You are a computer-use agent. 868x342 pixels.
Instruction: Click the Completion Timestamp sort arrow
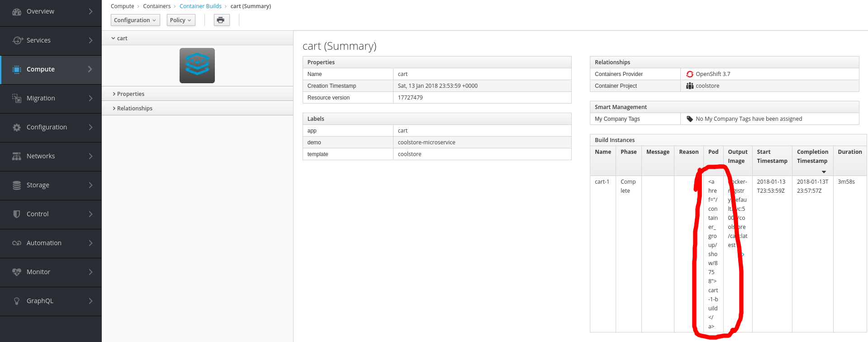tap(824, 172)
